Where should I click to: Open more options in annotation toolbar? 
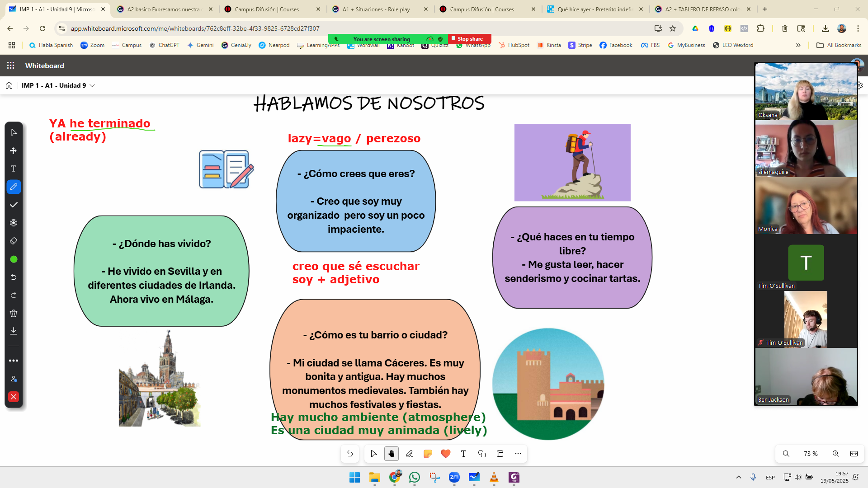coord(14,361)
